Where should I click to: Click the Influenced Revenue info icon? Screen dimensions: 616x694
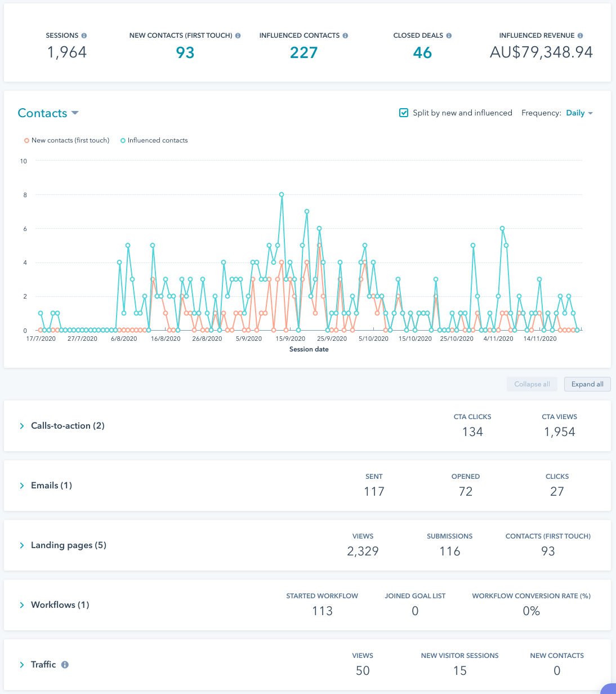(x=581, y=35)
